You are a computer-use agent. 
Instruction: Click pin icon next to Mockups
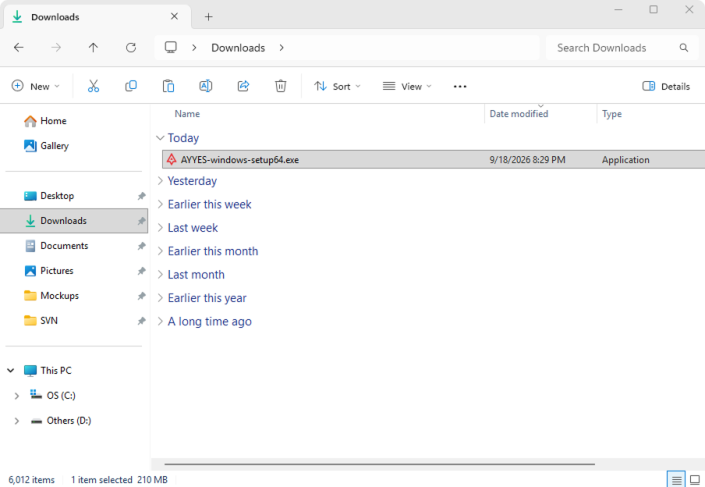142,295
